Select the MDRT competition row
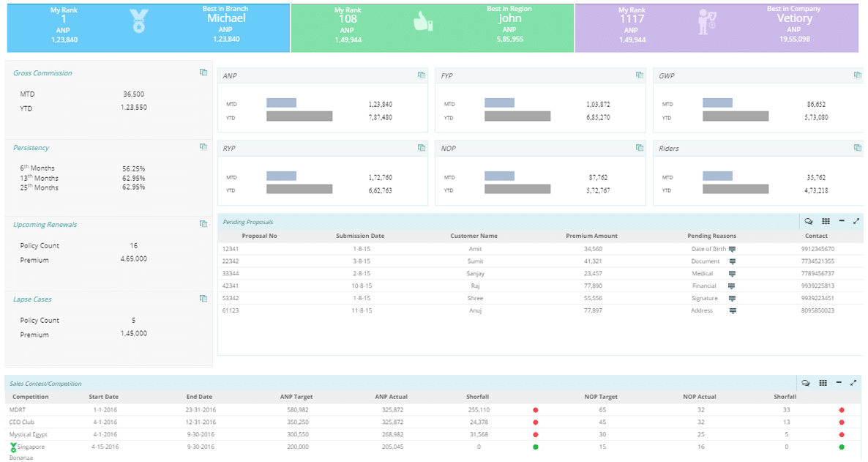The image size is (868, 462). click(x=18, y=410)
